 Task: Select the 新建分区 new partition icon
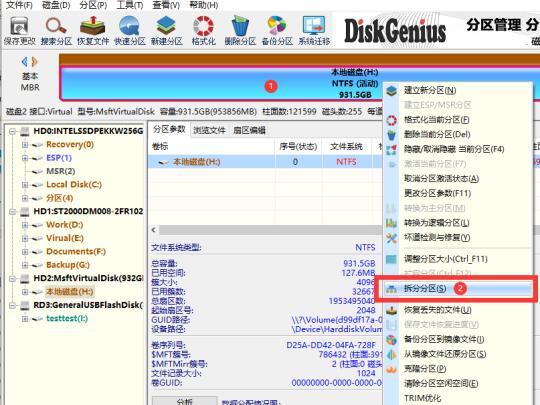pyautogui.click(x=166, y=31)
